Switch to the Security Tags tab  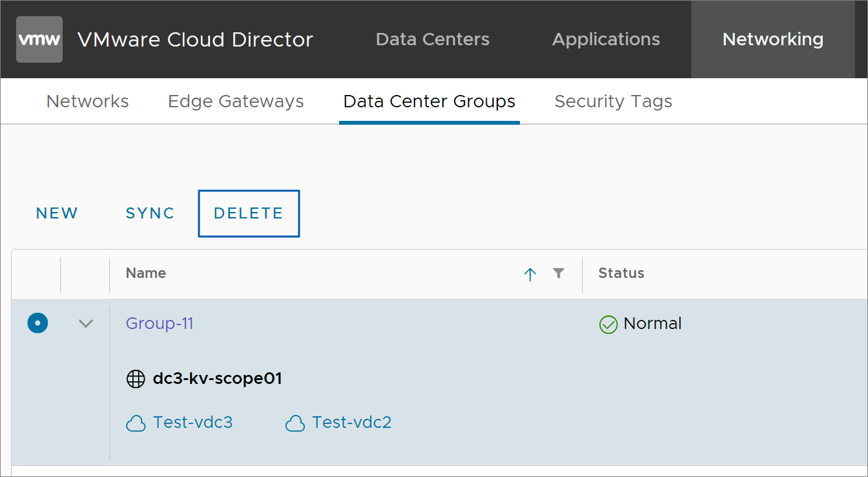click(614, 101)
